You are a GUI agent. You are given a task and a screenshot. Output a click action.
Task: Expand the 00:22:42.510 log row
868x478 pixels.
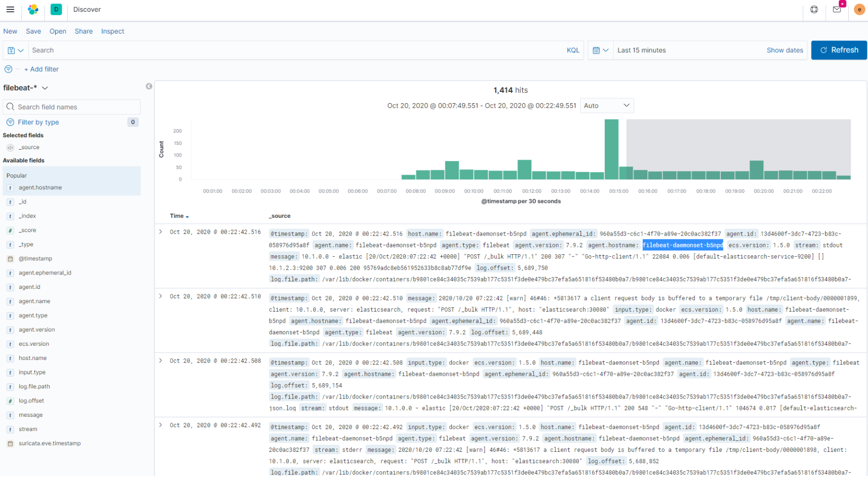pos(160,296)
